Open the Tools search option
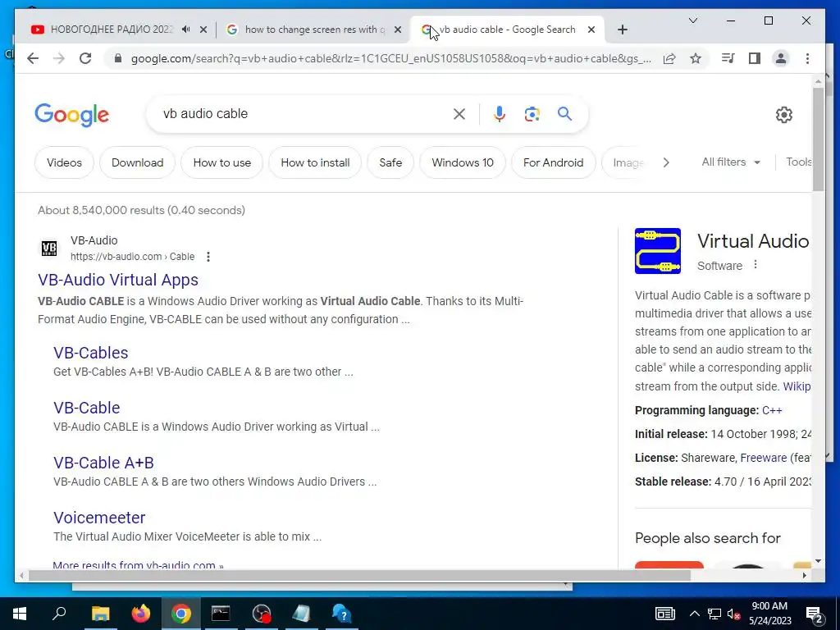The width and height of the screenshot is (840, 630). (798, 162)
